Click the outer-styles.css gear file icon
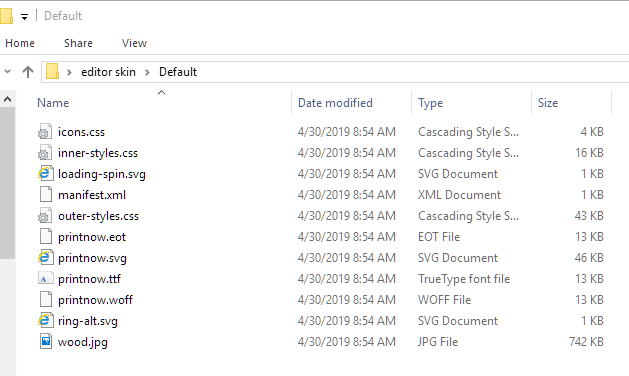 coord(45,215)
